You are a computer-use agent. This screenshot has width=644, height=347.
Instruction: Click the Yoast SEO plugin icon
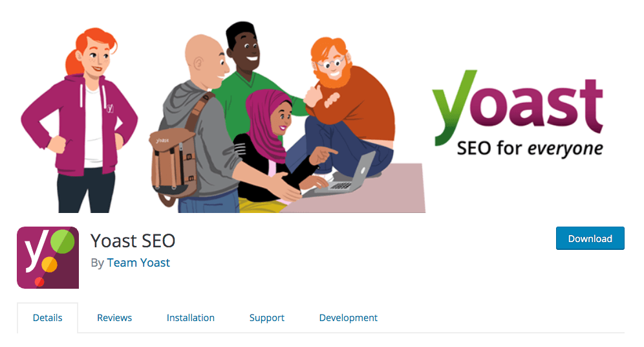click(48, 258)
